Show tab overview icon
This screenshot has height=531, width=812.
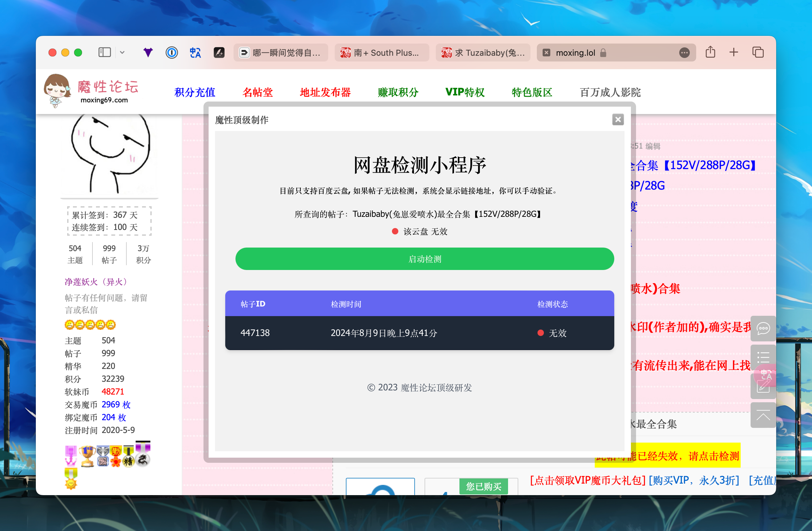coord(758,52)
